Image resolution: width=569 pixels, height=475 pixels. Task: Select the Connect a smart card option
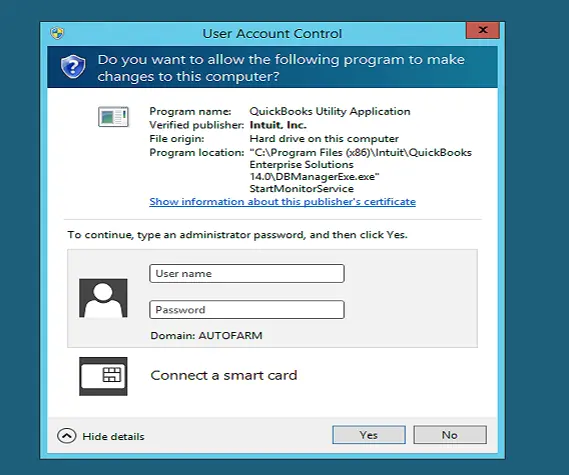(x=224, y=375)
